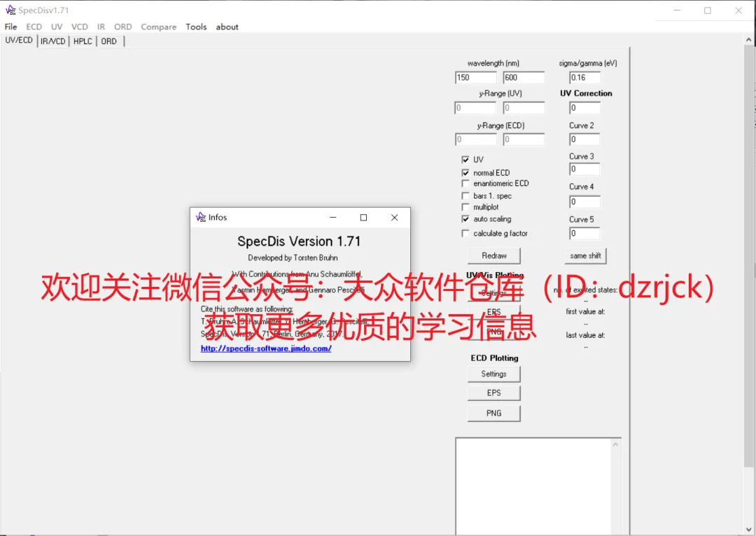Viewport: 756px width, 536px height.
Task: Minimize the SpecDis main window
Action: (678, 10)
